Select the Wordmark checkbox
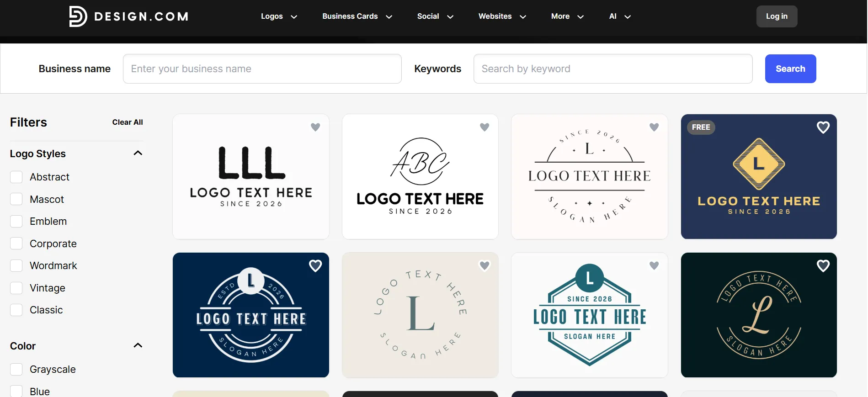This screenshot has width=868, height=397. tap(16, 266)
